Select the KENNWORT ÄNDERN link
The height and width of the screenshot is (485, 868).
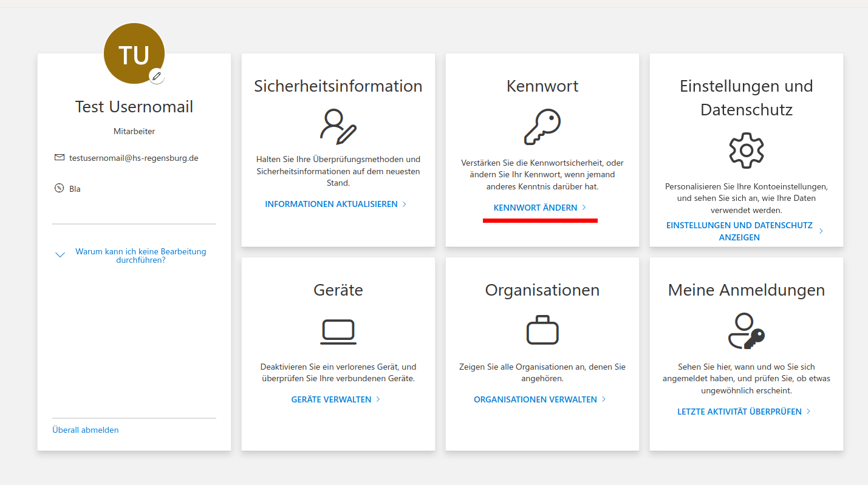pyautogui.click(x=535, y=208)
